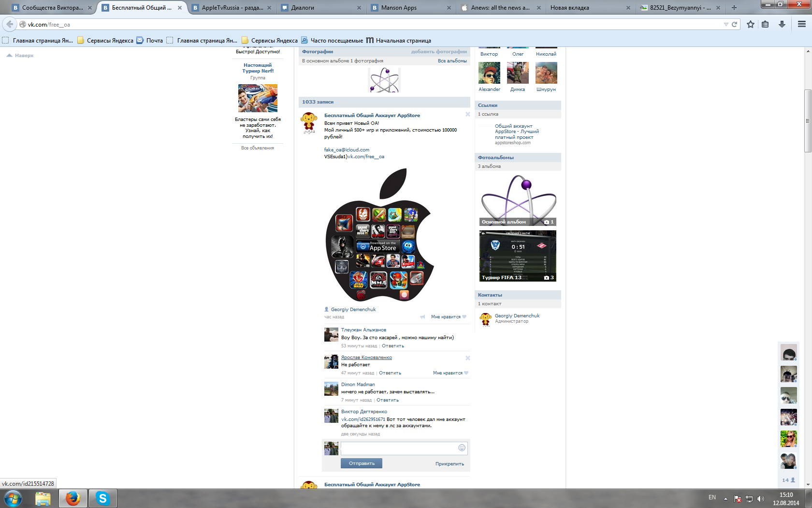Click the action center flag tray icon
This screenshot has height=508, width=812.
pyautogui.click(x=738, y=499)
